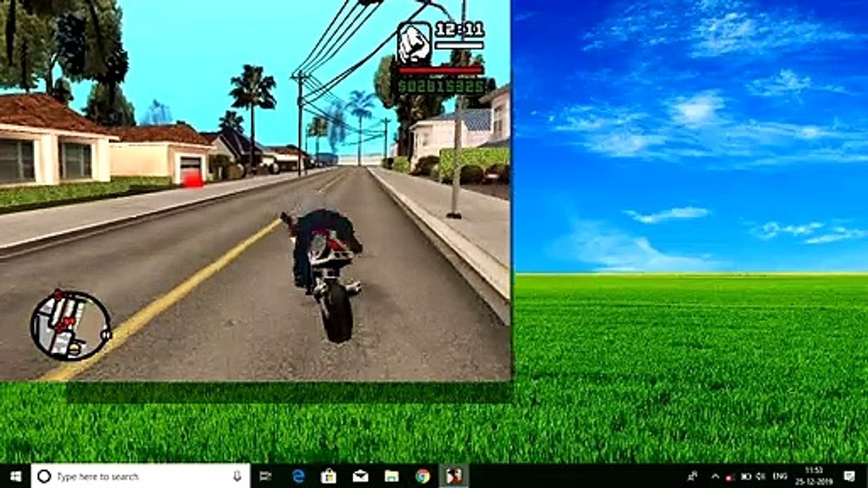The height and width of the screenshot is (488, 868).
Task: Click the circular radar minimap
Action: coord(71,325)
